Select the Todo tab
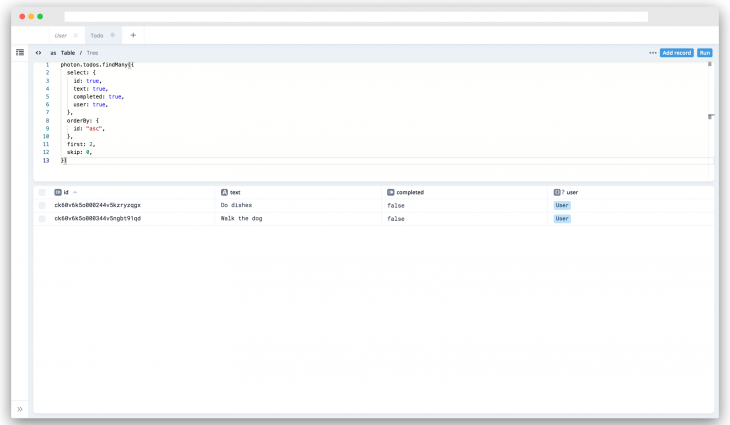730x425 pixels. [97, 35]
